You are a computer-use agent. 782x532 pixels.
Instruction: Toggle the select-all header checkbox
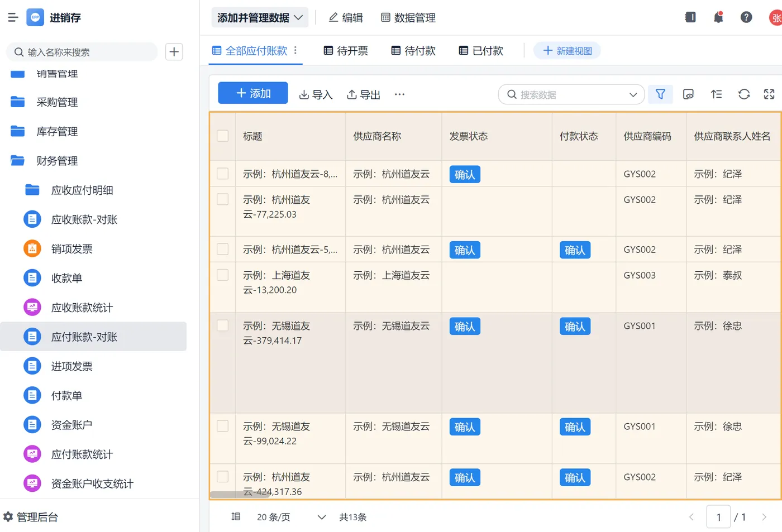(223, 136)
